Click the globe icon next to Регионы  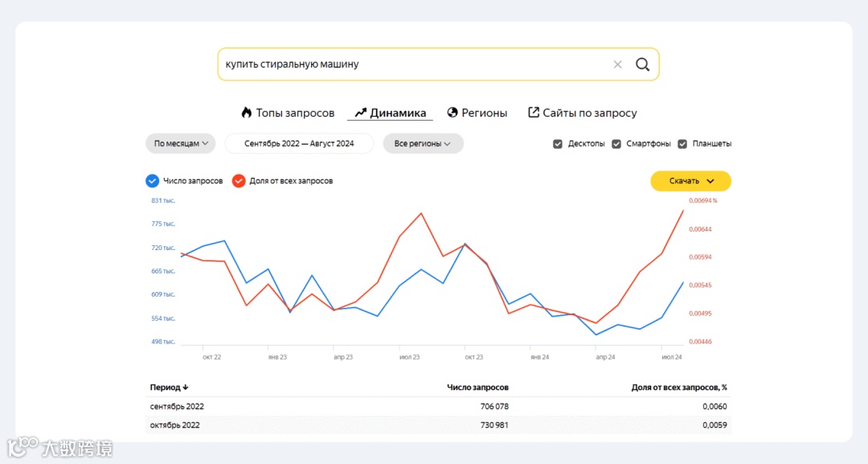(x=452, y=113)
